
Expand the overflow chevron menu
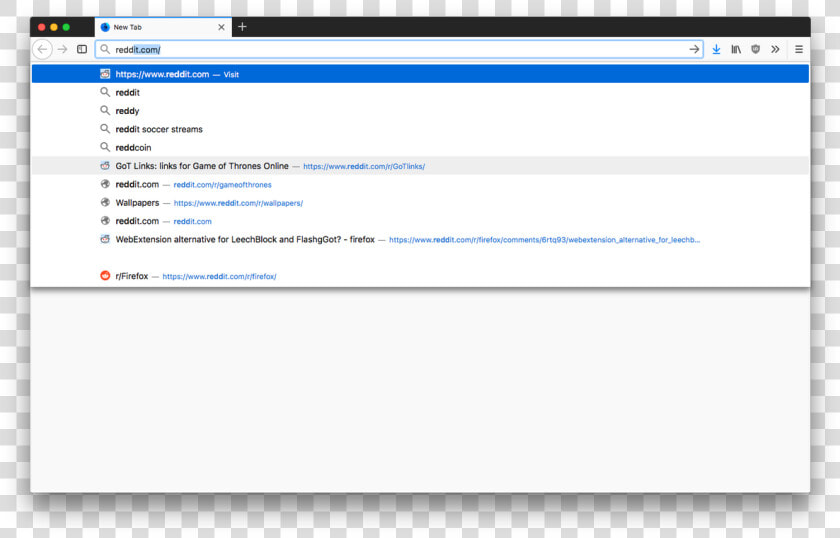point(775,49)
